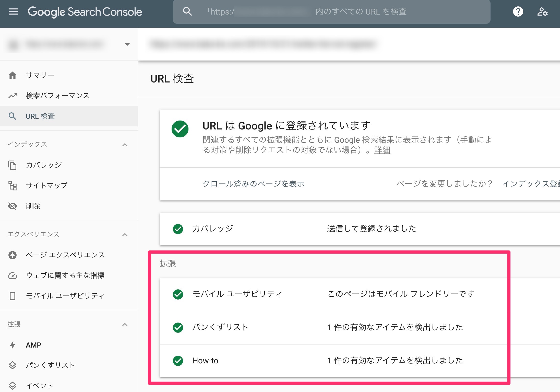Select URL 検査 in the sidebar
The image size is (560, 392).
pyautogui.click(x=69, y=116)
